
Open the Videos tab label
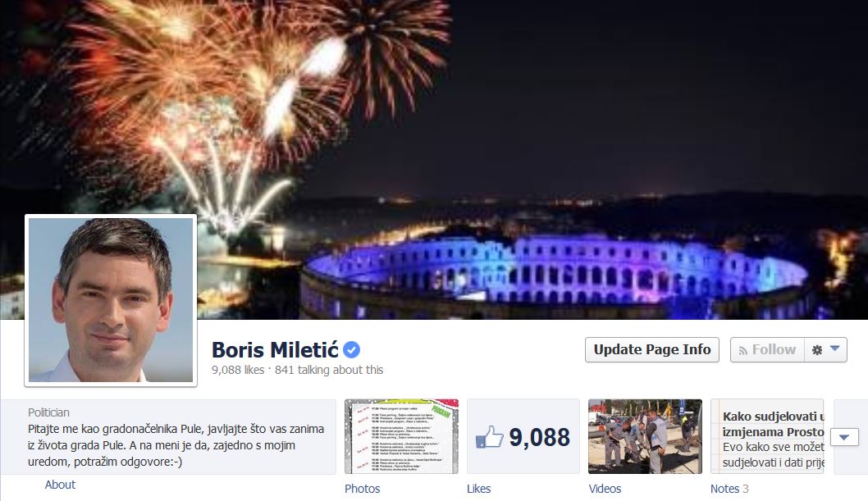click(x=605, y=489)
